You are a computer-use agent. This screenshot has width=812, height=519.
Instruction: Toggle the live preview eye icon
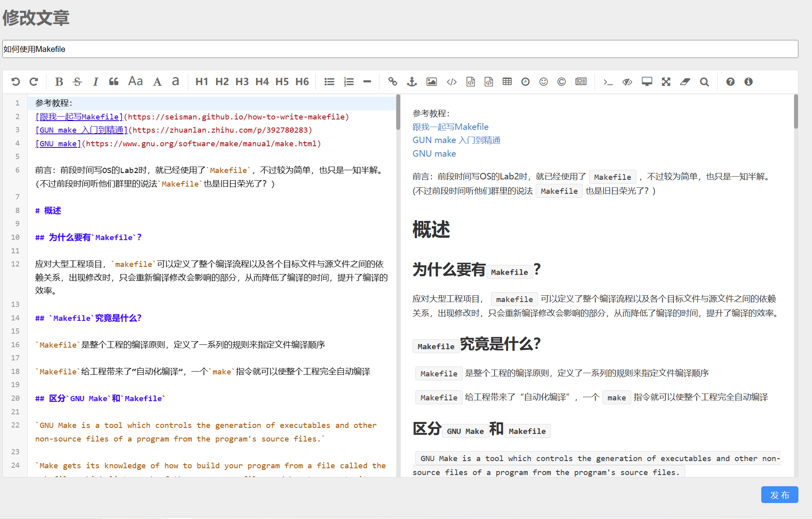pos(627,82)
